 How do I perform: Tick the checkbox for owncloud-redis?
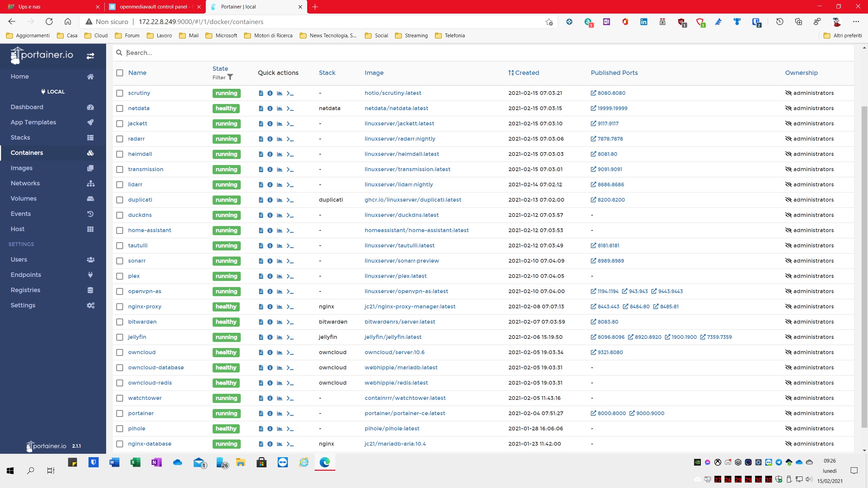120,383
